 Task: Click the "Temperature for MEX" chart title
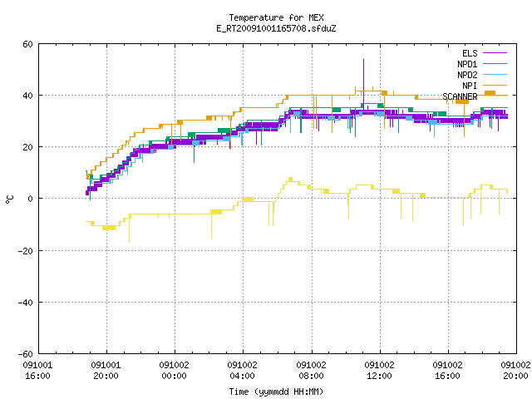coord(276,17)
